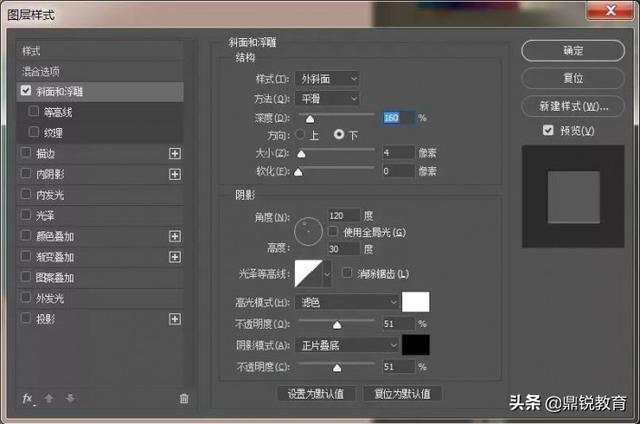Click the shadow opacity slider handle
Screen dimensions: 640x424
[x=337, y=368]
